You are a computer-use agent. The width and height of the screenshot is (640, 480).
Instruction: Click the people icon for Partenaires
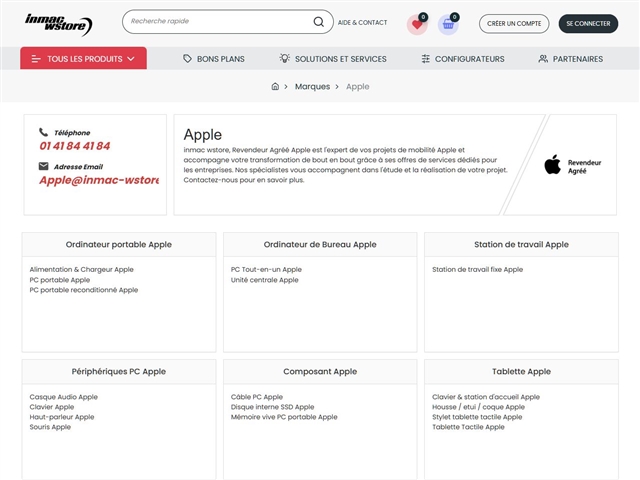click(x=543, y=59)
